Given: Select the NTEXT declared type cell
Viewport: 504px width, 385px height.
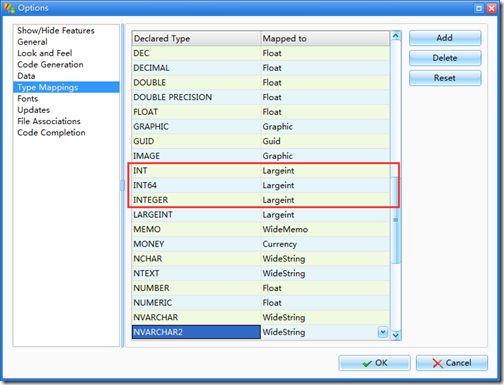Looking at the screenshot, I should pyautogui.click(x=196, y=273).
